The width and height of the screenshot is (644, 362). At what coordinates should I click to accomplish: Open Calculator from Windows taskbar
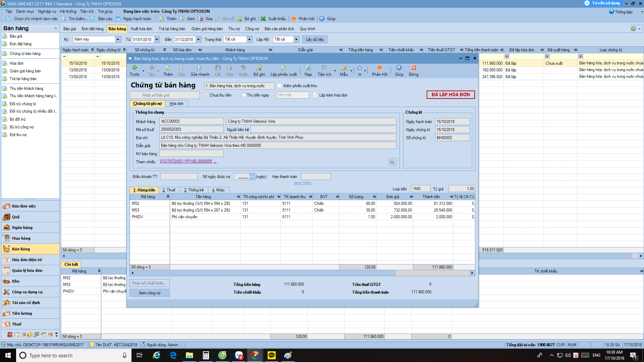206,355
